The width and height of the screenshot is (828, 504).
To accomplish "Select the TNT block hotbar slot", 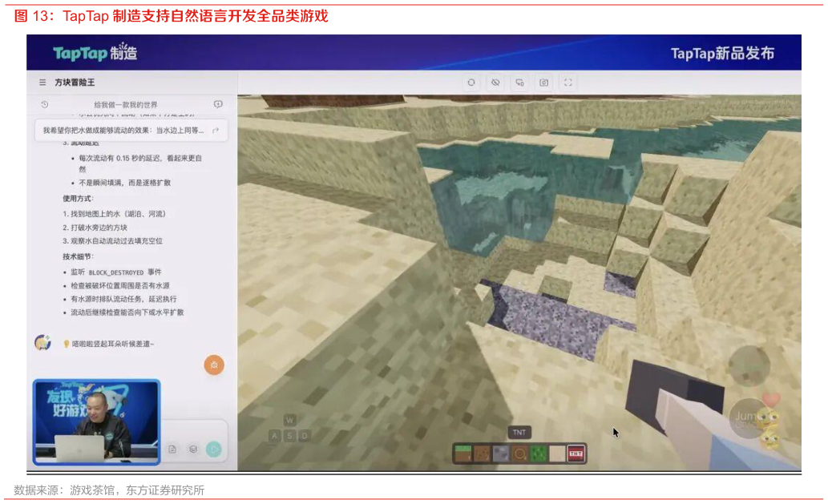I will pyautogui.click(x=576, y=454).
